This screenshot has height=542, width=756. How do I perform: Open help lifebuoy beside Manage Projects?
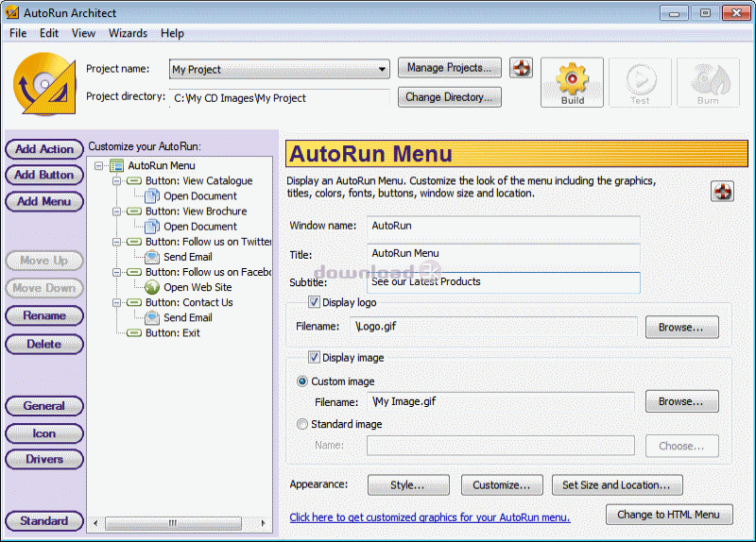click(522, 68)
